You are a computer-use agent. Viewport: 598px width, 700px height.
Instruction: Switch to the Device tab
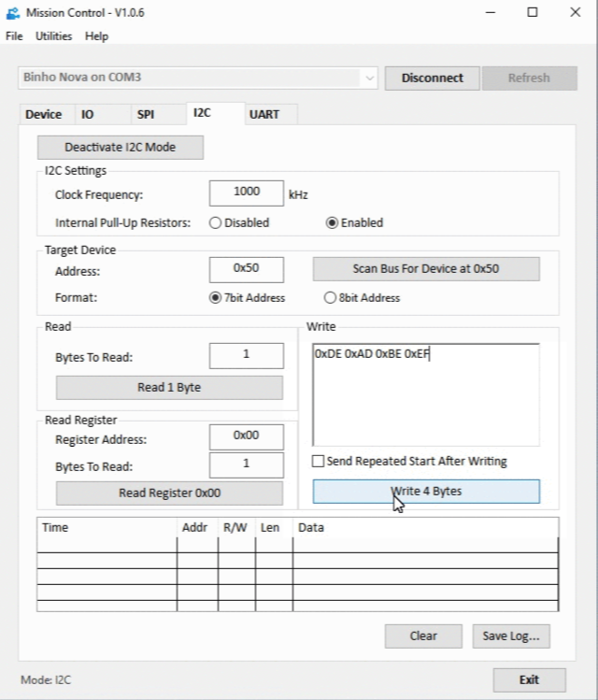43,115
